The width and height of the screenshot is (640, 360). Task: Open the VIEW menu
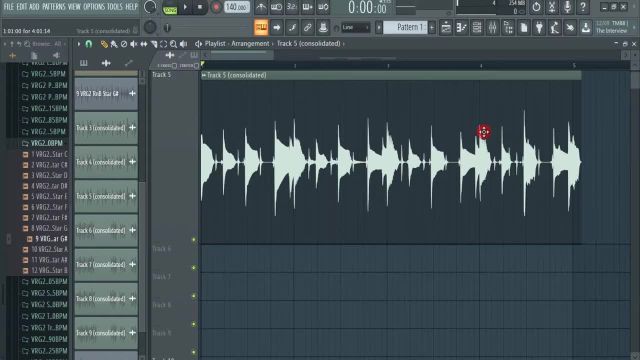[74, 7]
